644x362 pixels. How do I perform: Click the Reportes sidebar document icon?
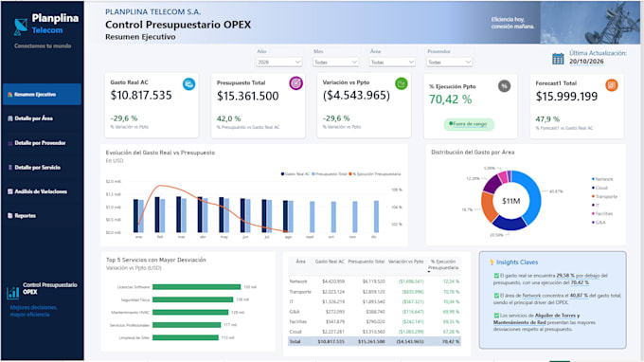[x=10, y=216]
